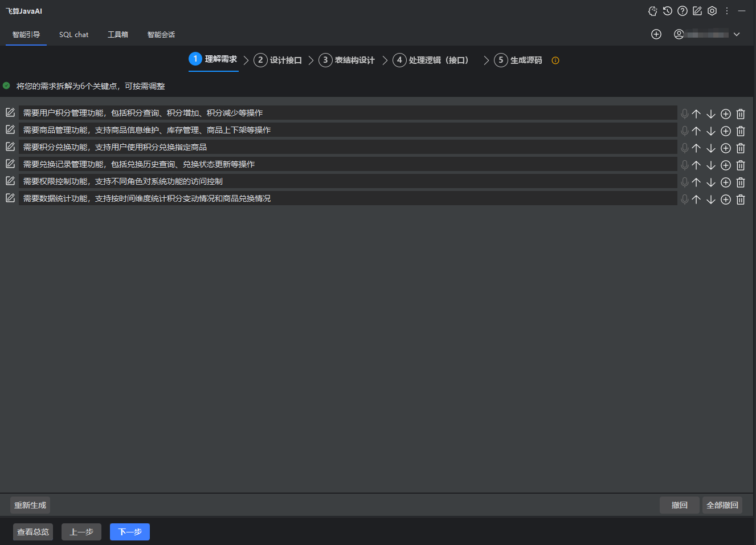Click the user avatar icon
Image resolution: width=756 pixels, height=545 pixels.
pos(679,34)
